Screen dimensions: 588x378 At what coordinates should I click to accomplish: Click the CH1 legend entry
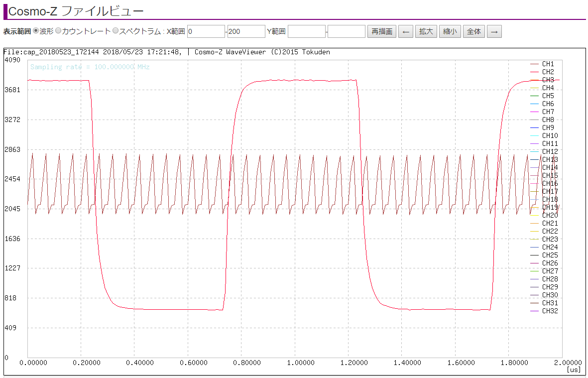[x=548, y=64]
